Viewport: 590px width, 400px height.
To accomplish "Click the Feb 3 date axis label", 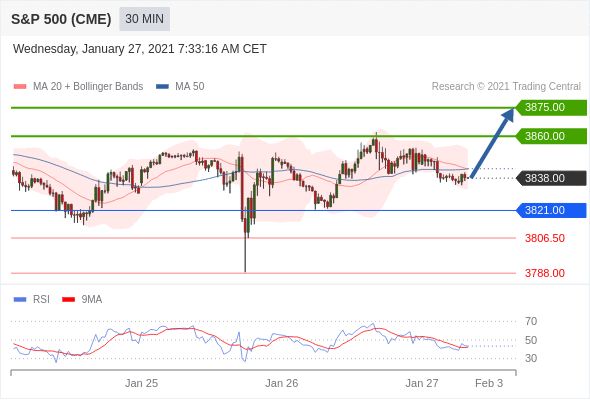I will click(x=489, y=383).
